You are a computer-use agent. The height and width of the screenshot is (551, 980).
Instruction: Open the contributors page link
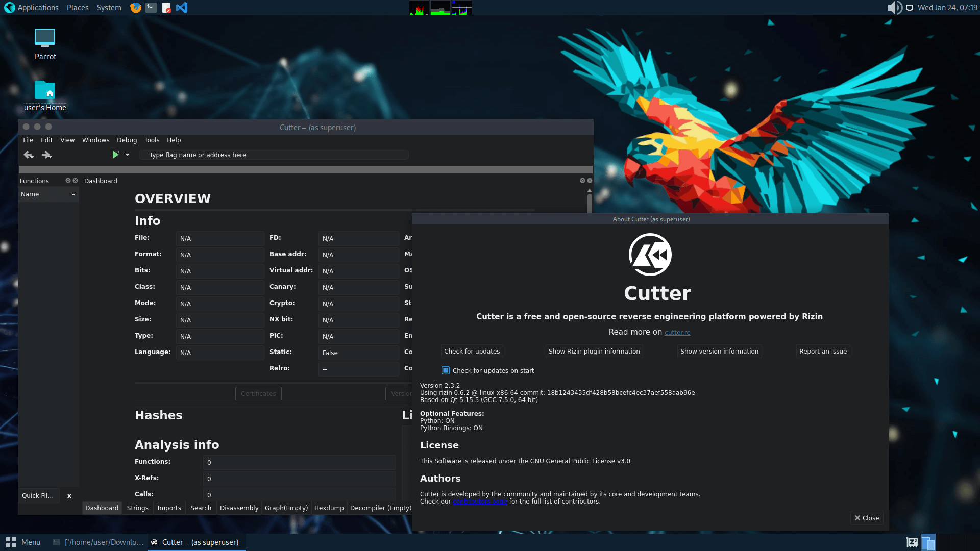click(480, 502)
